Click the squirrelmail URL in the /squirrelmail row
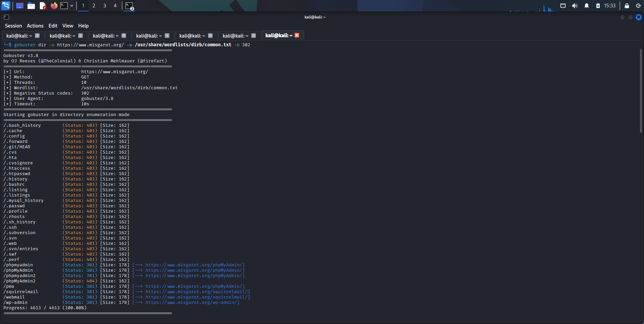 coord(197,292)
